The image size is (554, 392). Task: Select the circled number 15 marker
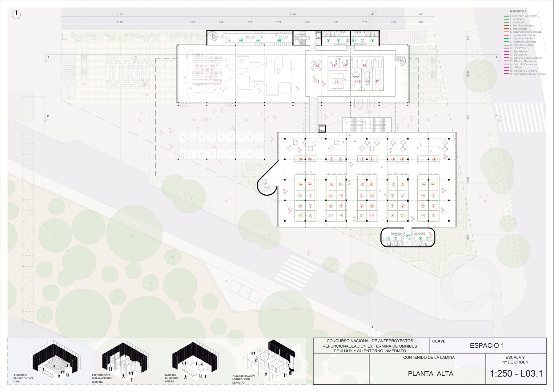345,65
